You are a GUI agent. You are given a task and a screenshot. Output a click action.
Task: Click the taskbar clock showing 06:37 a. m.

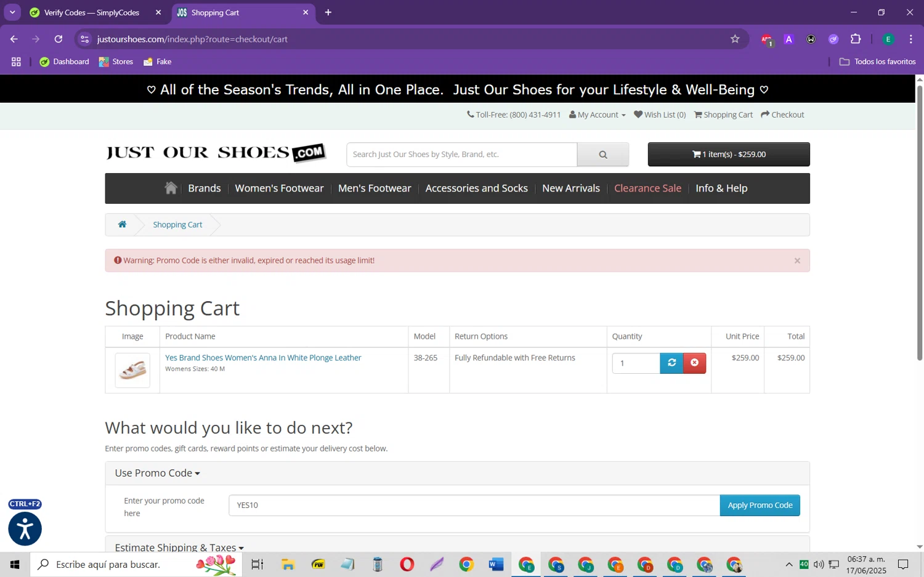866,564
